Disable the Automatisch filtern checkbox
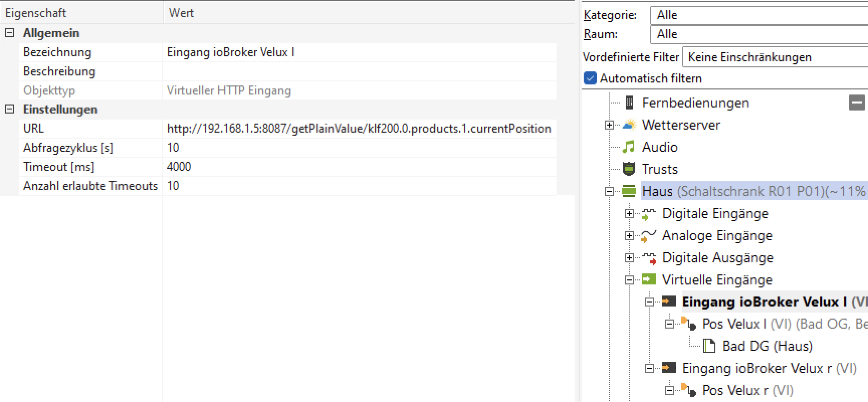This screenshot has height=402, width=868. click(590, 78)
